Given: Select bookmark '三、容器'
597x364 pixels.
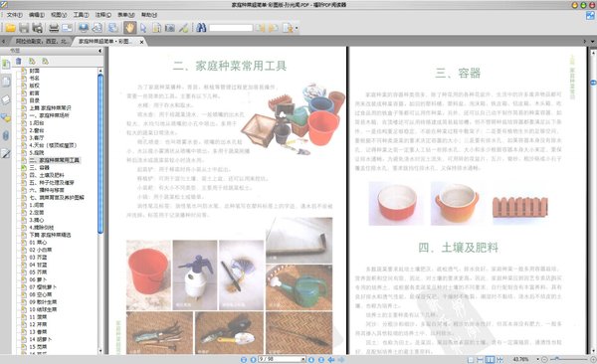Looking at the screenshot, I should click(39, 167).
